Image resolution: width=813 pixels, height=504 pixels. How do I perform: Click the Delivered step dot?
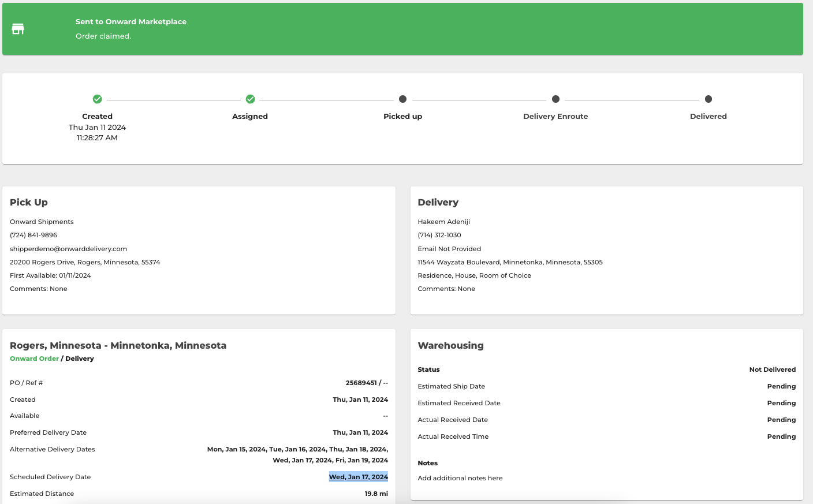(x=708, y=99)
